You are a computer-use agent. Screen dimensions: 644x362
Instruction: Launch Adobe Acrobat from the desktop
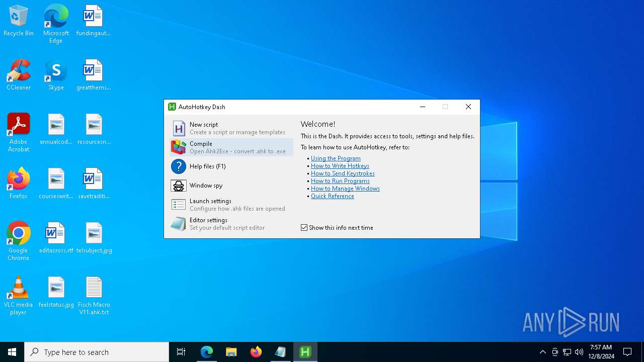pos(19,124)
